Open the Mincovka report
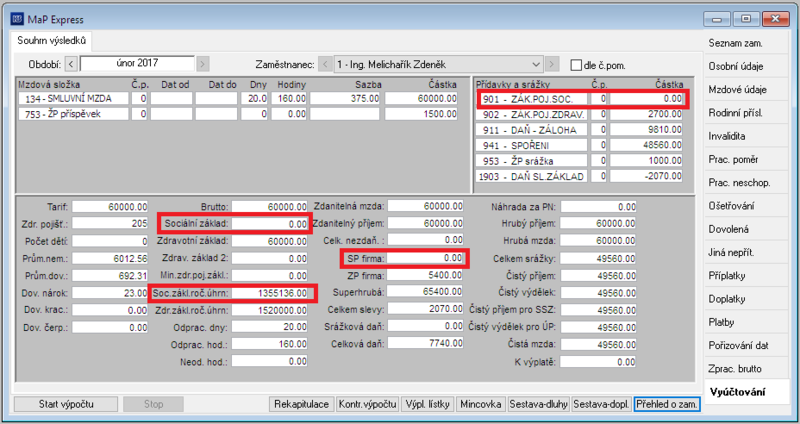This screenshot has height=424, width=800. coord(480,404)
